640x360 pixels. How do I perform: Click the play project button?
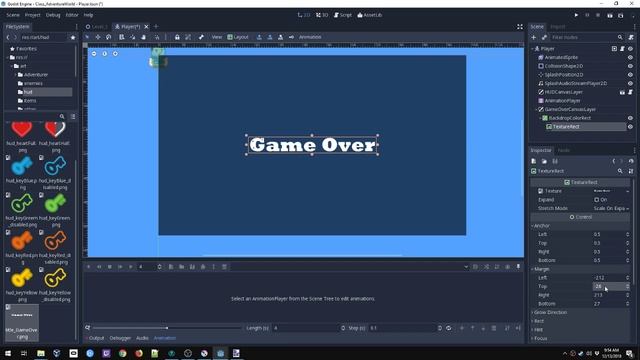[576, 15]
